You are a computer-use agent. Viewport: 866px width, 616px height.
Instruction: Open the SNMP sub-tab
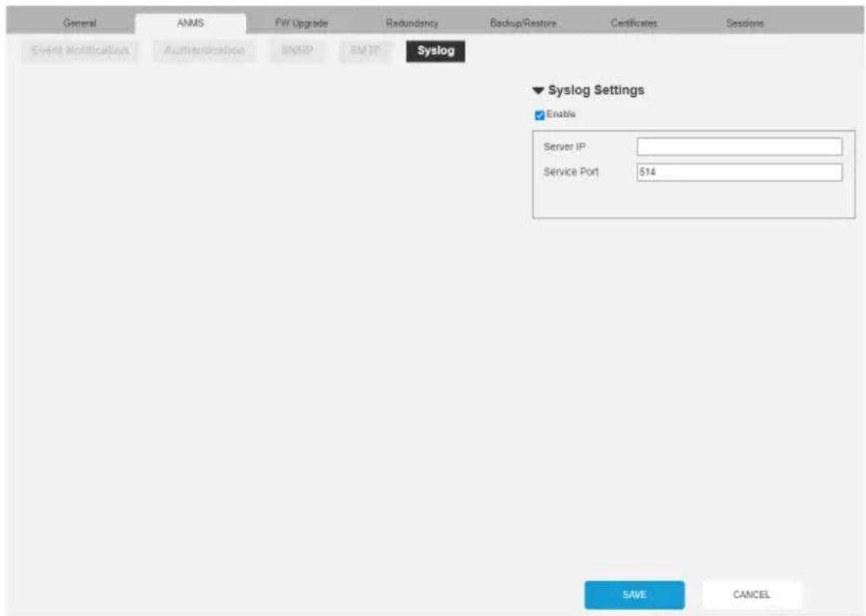point(297,51)
